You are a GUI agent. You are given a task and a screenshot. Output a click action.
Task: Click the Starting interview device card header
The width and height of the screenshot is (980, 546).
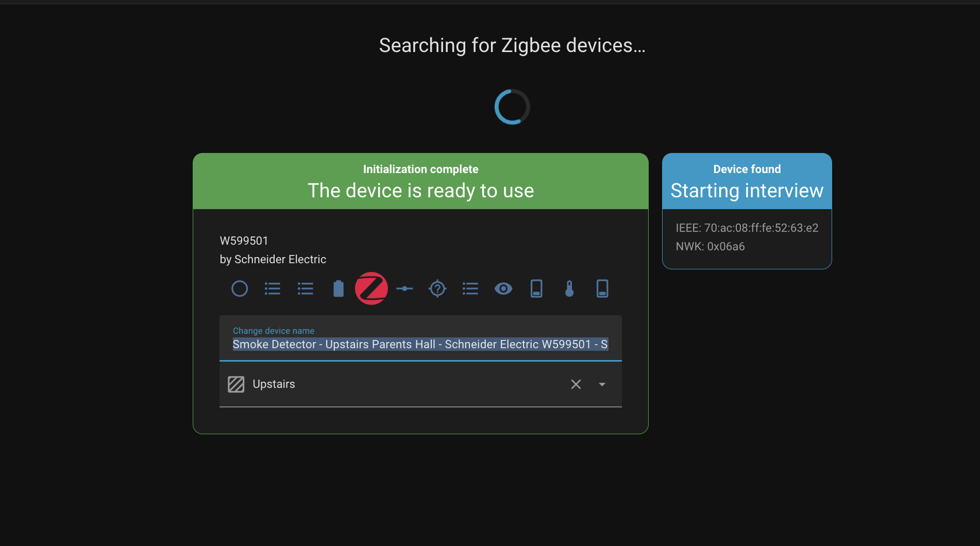click(747, 181)
